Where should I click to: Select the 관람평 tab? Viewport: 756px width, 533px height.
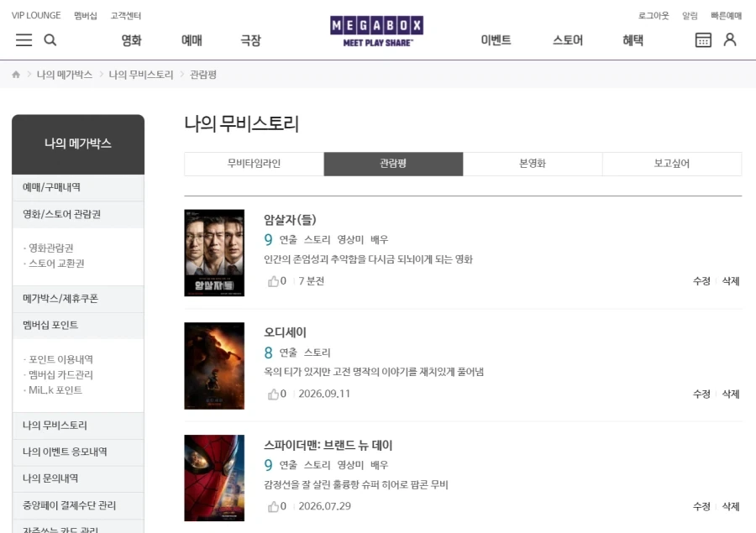(393, 164)
